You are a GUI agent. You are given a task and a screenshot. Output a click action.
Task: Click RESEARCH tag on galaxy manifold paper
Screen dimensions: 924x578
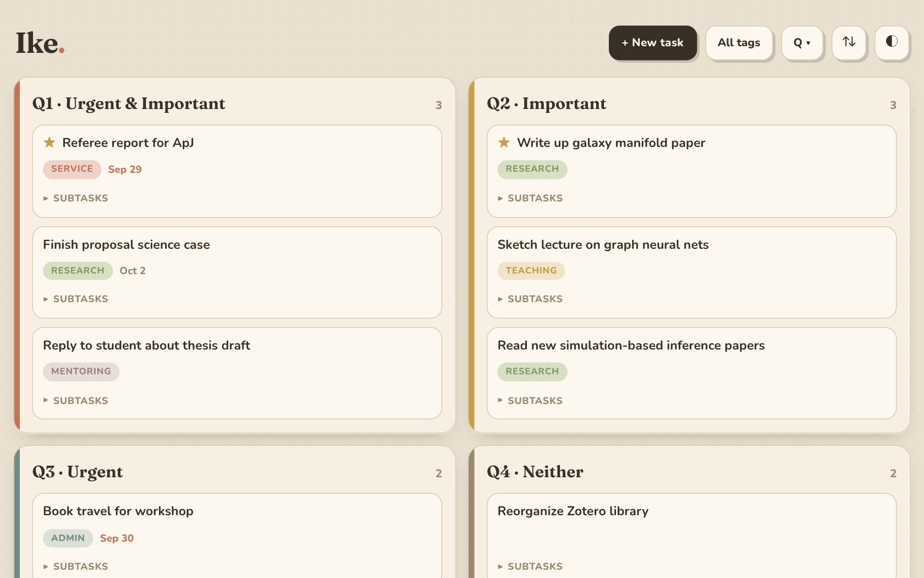click(532, 169)
